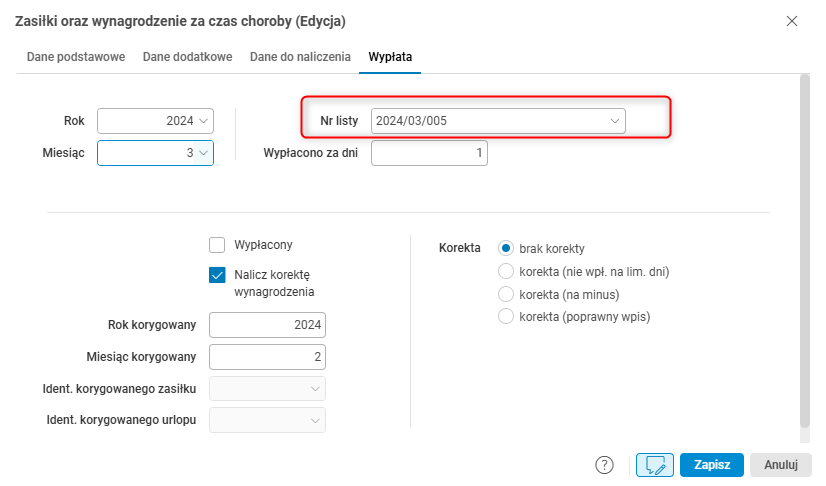Screen dimensions: 826x486
Task: Click the Anuluj button
Action: [780, 464]
